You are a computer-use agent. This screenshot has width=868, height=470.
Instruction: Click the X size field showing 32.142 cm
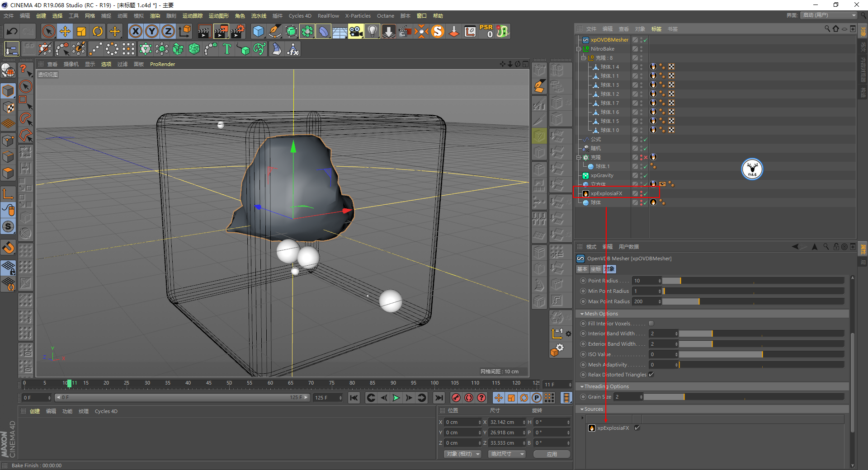[x=505, y=422]
